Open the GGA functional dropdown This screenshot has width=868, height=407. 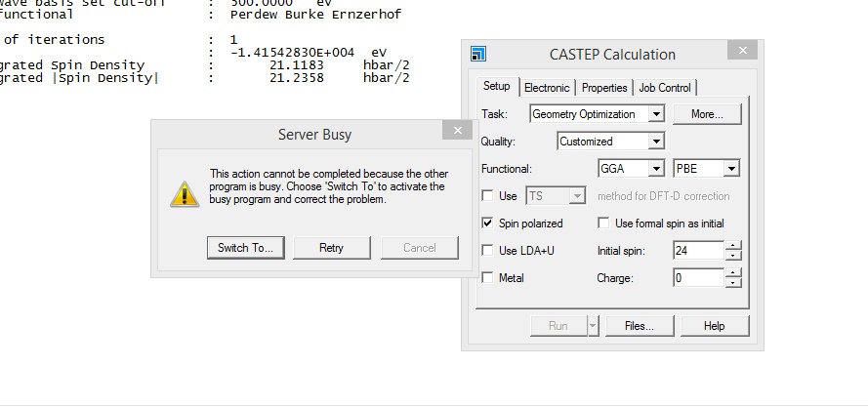[656, 168]
